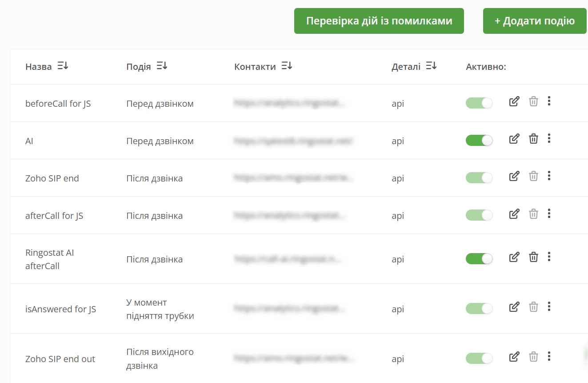Edit the AI event

point(514,139)
